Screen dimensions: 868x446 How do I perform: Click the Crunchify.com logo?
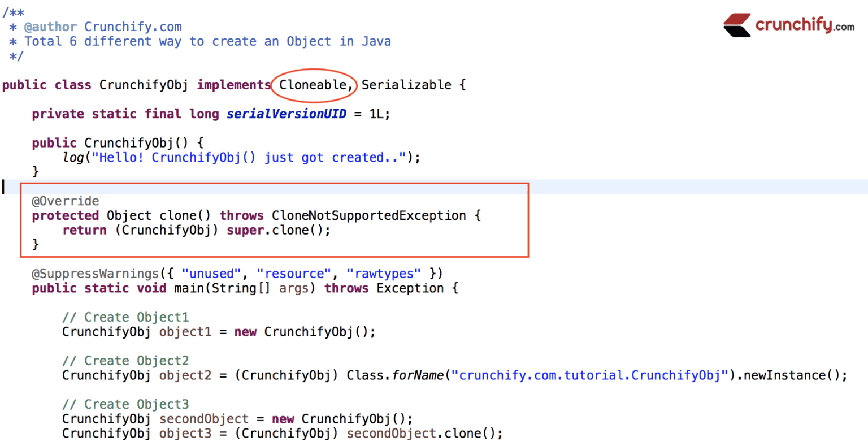[x=788, y=25]
